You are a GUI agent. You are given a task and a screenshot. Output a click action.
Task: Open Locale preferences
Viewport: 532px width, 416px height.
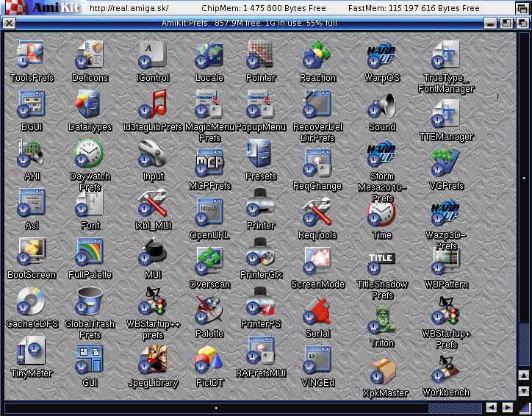click(209, 54)
